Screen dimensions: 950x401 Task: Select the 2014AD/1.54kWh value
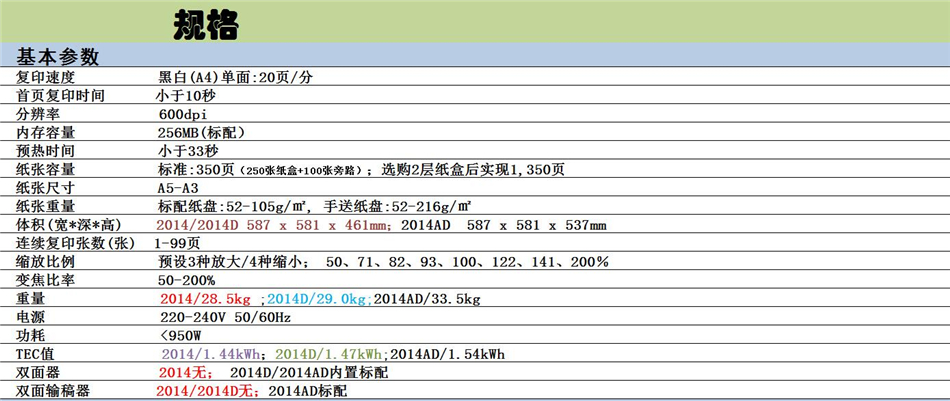coord(448,354)
